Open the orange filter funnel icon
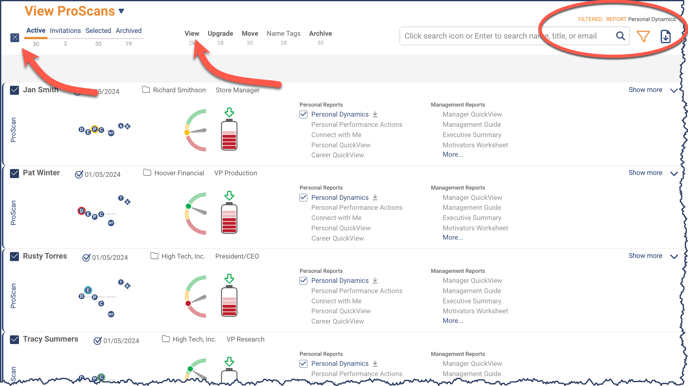The height and width of the screenshot is (386, 688). click(x=643, y=36)
